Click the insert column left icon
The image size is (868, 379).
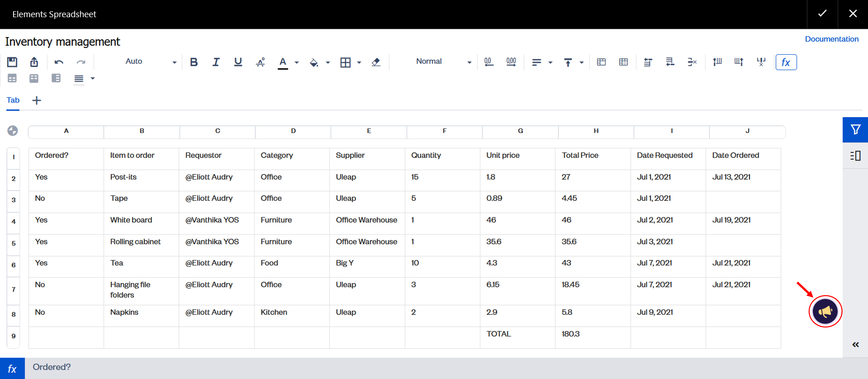[x=717, y=62]
